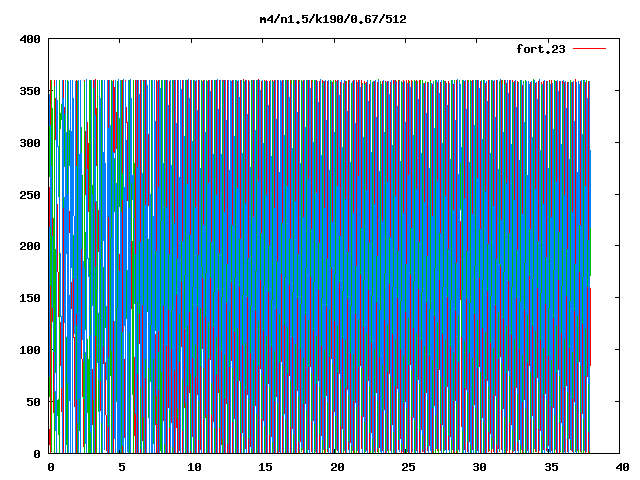Click the x-axis label 30

pos(480,467)
